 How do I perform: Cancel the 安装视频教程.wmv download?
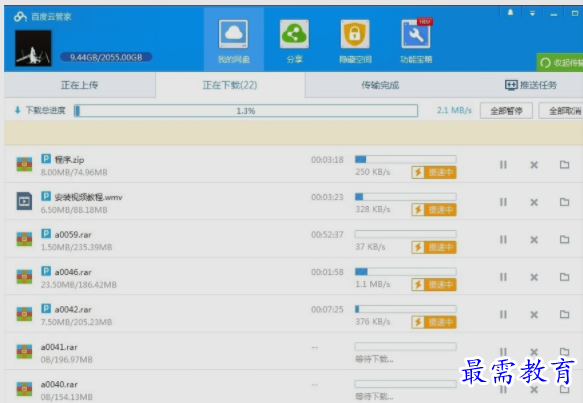(534, 202)
